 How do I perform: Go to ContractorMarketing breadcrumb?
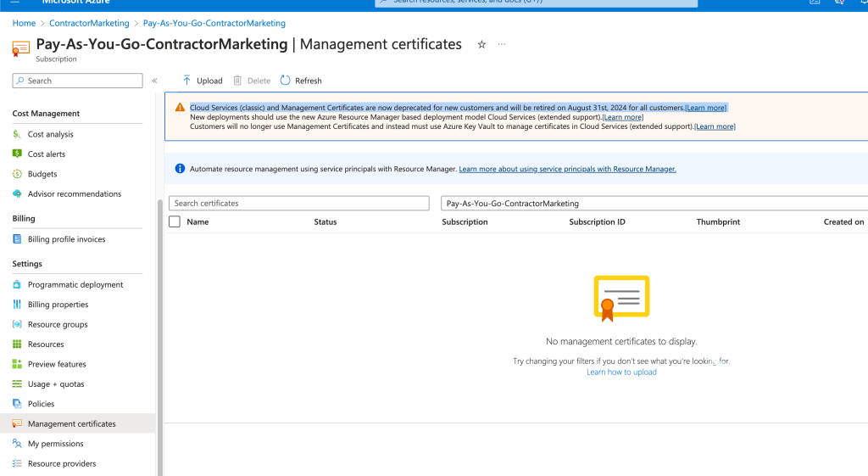tap(89, 23)
